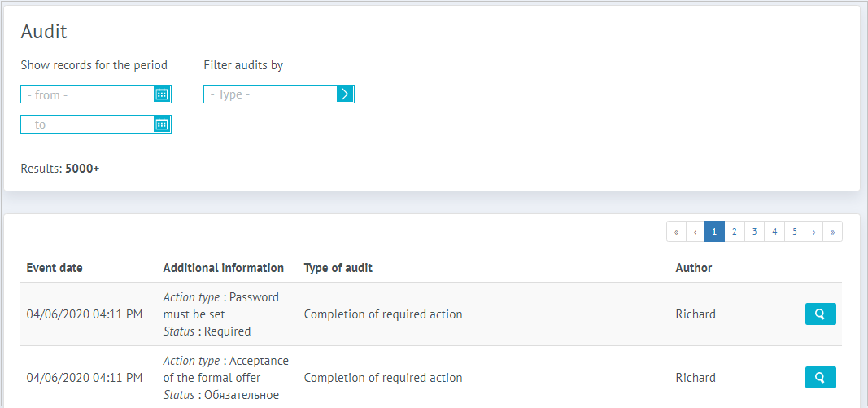Open calendar picker for the from date

click(x=161, y=94)
